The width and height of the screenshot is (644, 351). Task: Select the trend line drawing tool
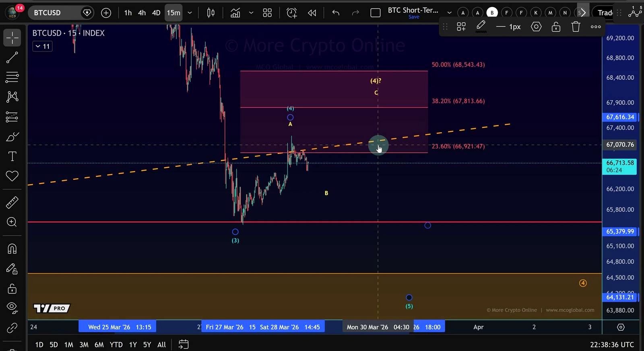(12, 58)
